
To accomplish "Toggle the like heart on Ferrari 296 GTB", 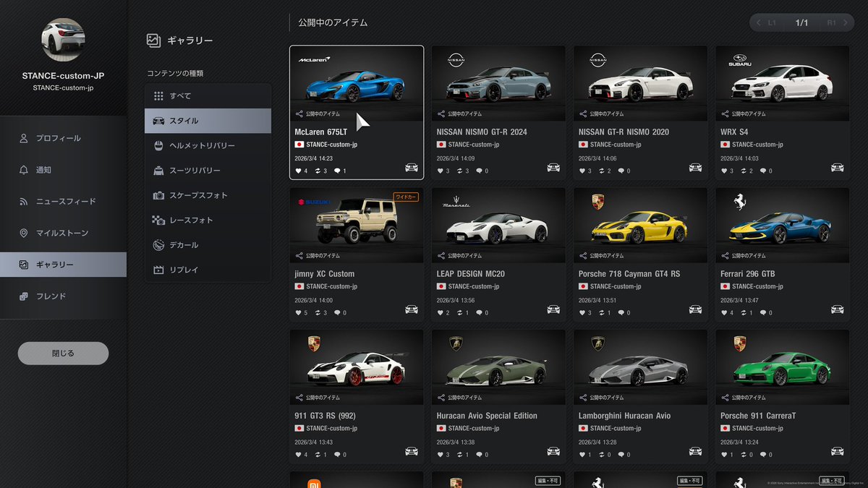I will [726, 312].
